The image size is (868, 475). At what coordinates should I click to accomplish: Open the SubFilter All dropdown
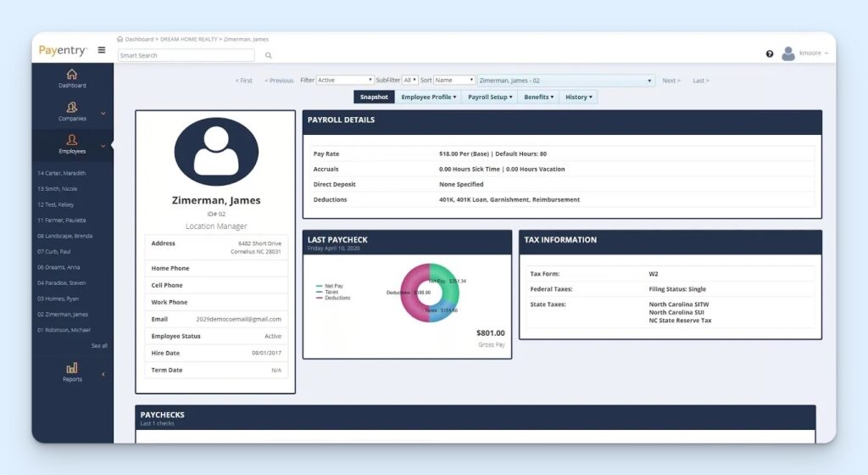click(x=409, y=81)
